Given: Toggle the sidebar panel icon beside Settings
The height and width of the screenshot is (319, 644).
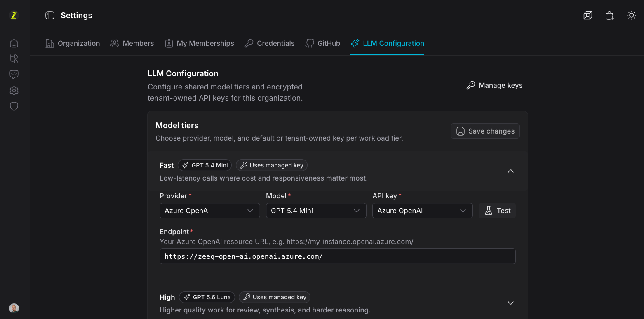Looking at the screenshot, I should tap(50, 15).
